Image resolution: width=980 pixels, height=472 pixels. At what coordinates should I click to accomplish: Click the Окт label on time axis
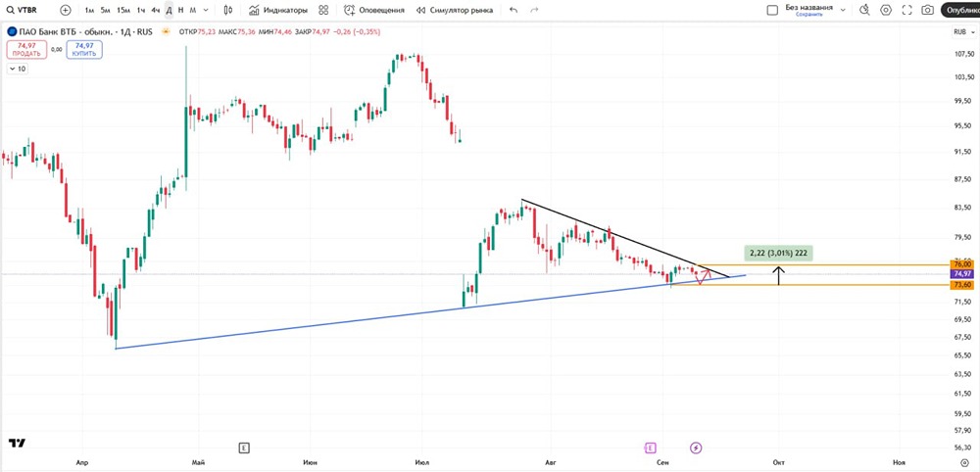point(779,462)
